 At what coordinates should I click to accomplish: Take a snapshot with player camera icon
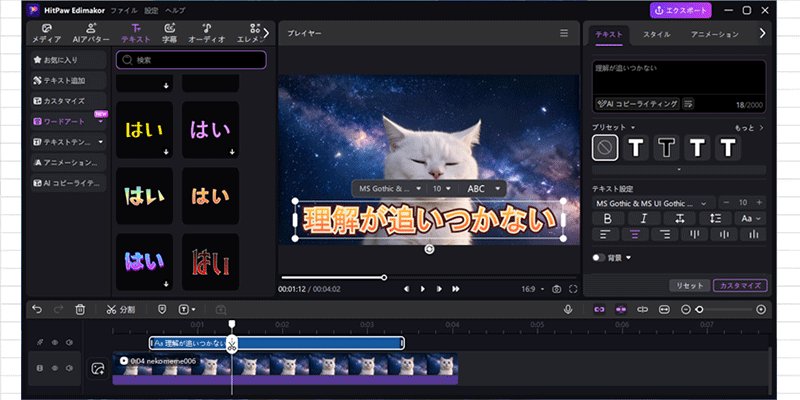(557, 289)
